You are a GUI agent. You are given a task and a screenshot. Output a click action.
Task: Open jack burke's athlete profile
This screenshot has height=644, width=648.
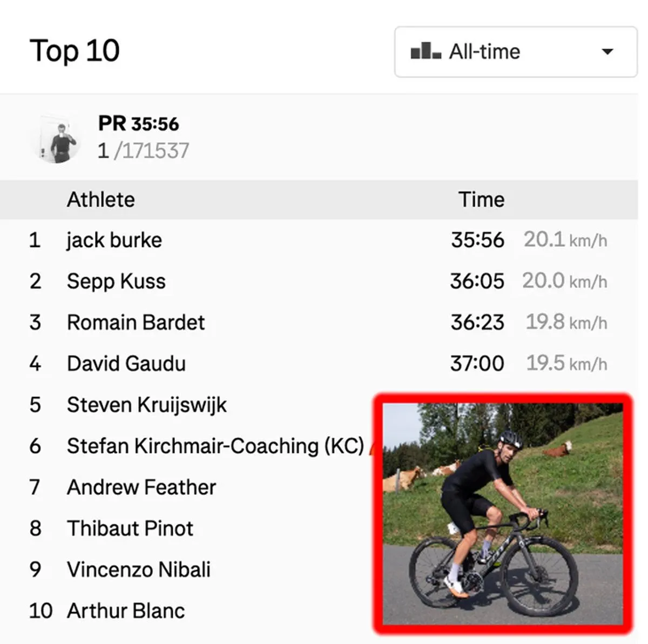click(x=114, y=240)
